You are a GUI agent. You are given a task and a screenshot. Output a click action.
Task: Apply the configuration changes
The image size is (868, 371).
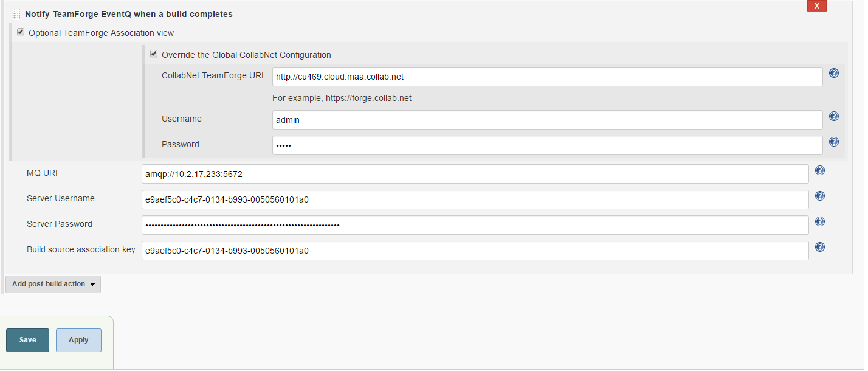click(x=78, y=340)
